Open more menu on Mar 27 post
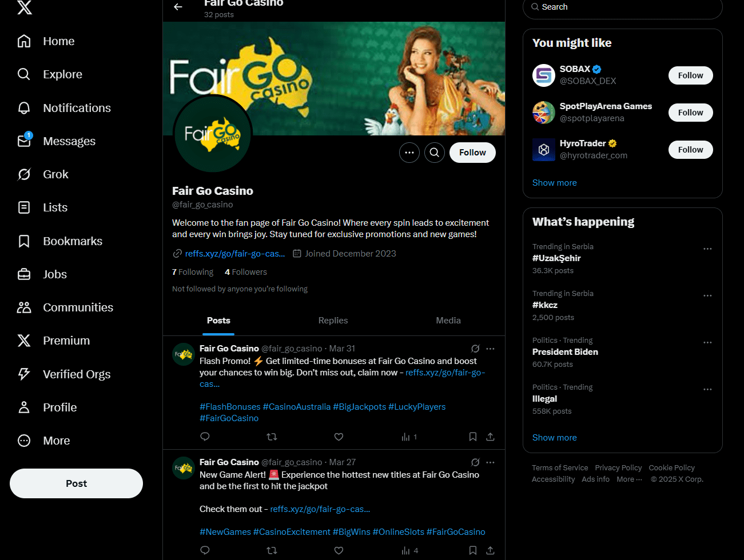Viewport: 744px width, 560px height. [490, 462]
